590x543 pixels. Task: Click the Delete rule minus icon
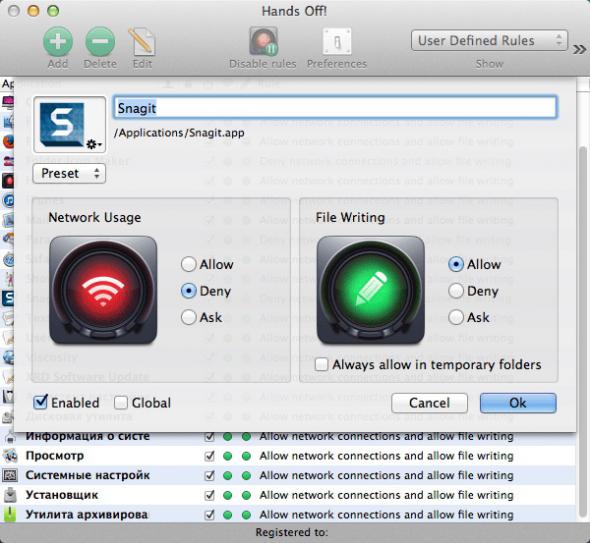(x=100, y=41)
